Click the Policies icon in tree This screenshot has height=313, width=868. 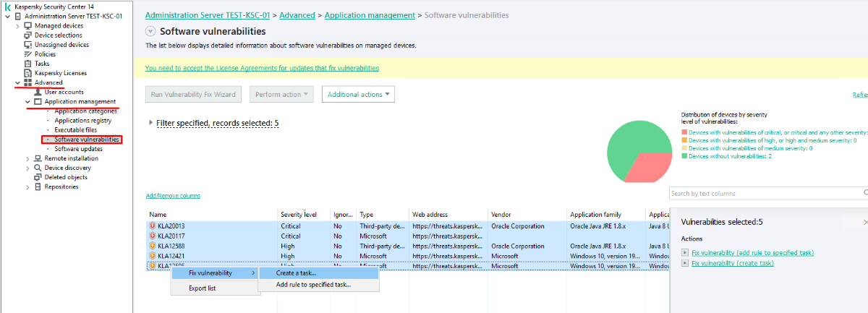pyautogui.click(x=28, y=54)
